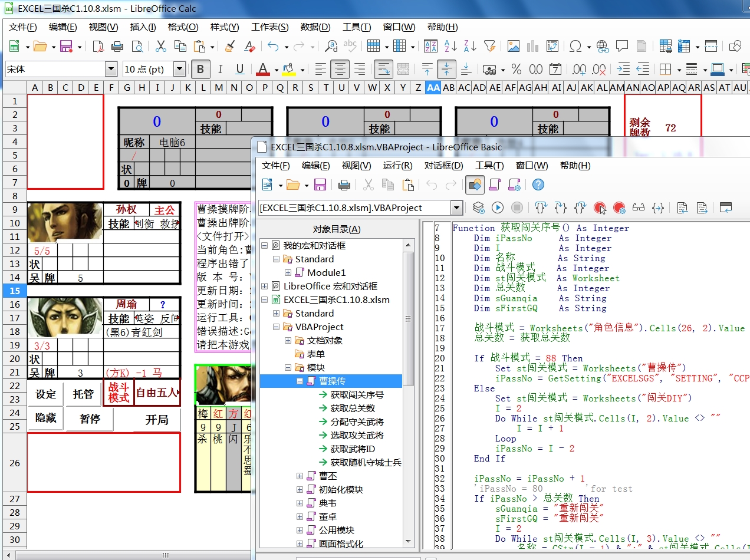The image size is (750, 560).
Task: Click Toggle Breakpoint icon in Basic IDE
Action: click(600, 207)
